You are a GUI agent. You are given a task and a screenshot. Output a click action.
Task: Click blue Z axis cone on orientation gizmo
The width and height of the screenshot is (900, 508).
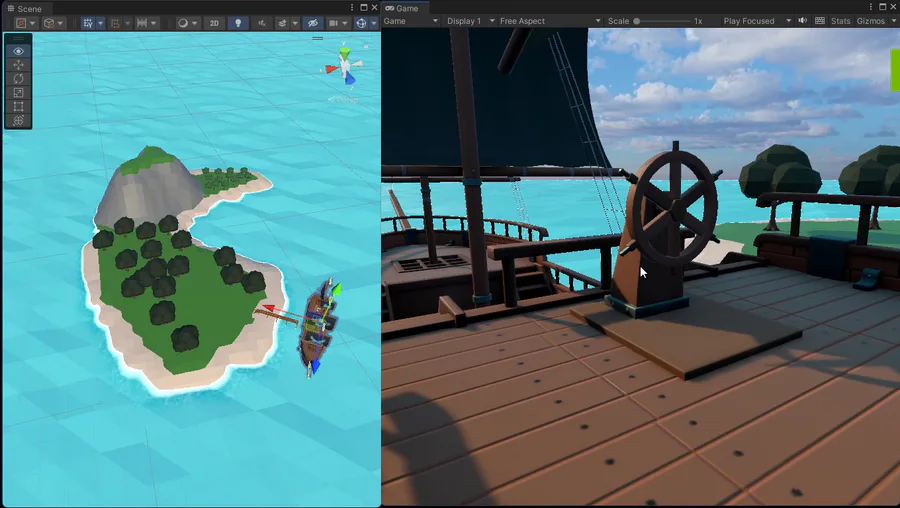click(x=350, y=79)
